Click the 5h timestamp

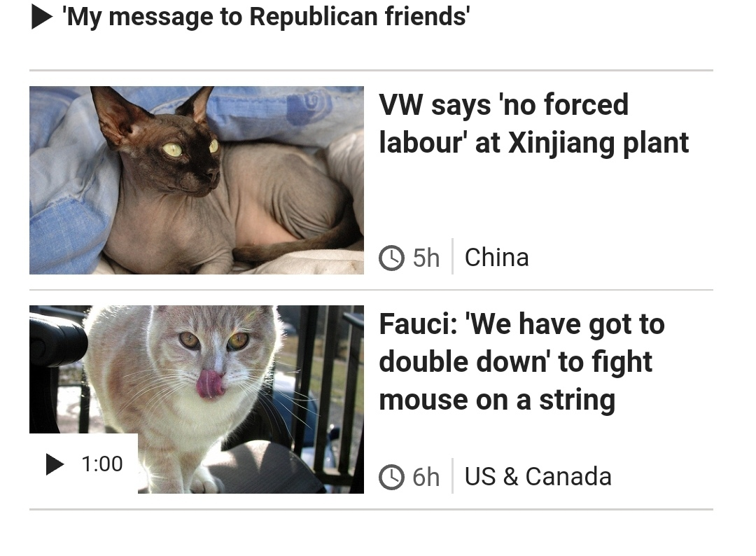(x=426, y=258)
